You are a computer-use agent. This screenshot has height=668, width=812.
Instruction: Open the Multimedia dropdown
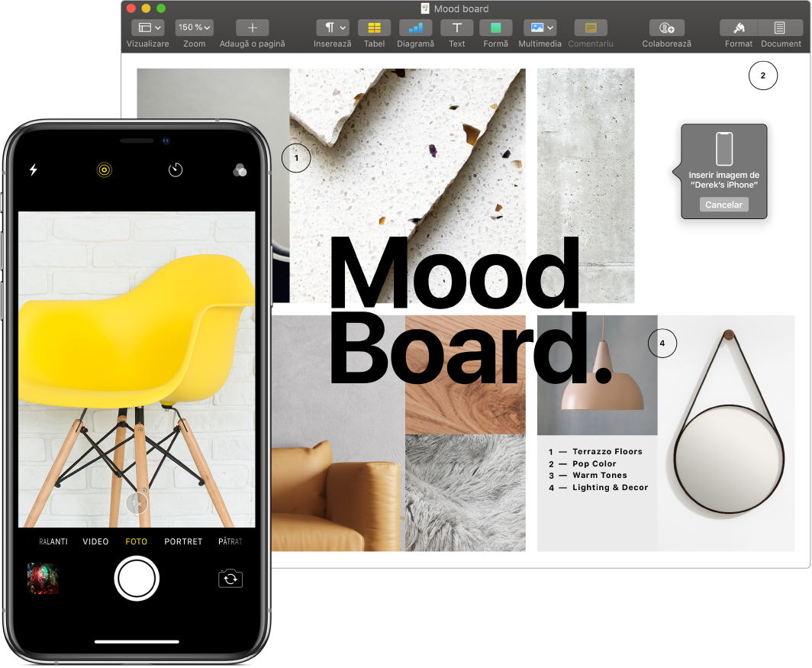tap(540, 27)
